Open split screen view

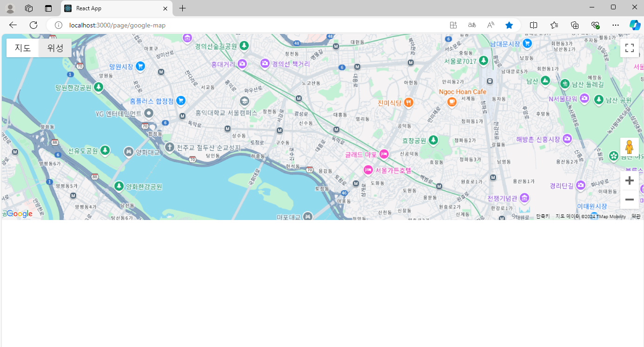pos(534,25)
